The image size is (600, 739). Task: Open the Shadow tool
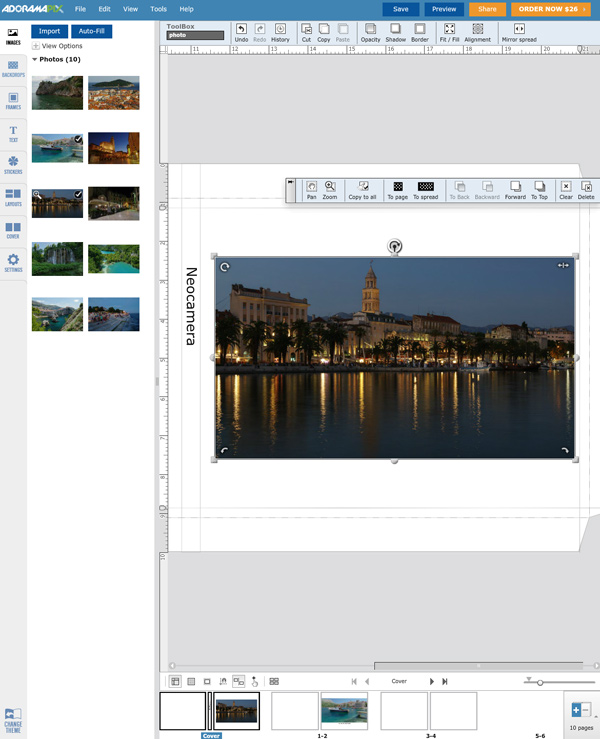[395, 32]
